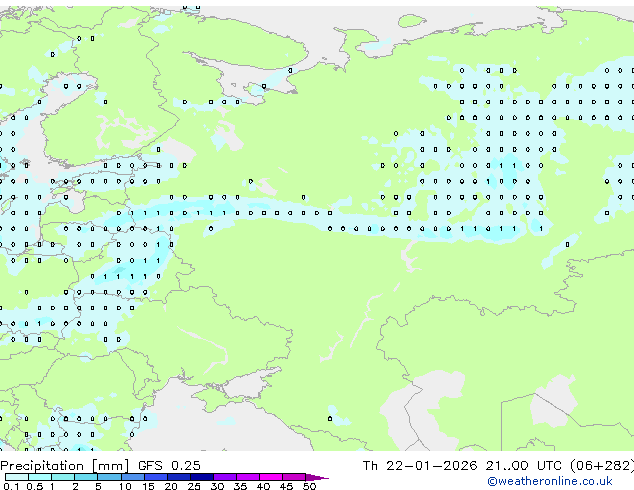Click the 20–25 mm legend color swatch
This screenshot has height=490, width=634.
tap(179, 477)
